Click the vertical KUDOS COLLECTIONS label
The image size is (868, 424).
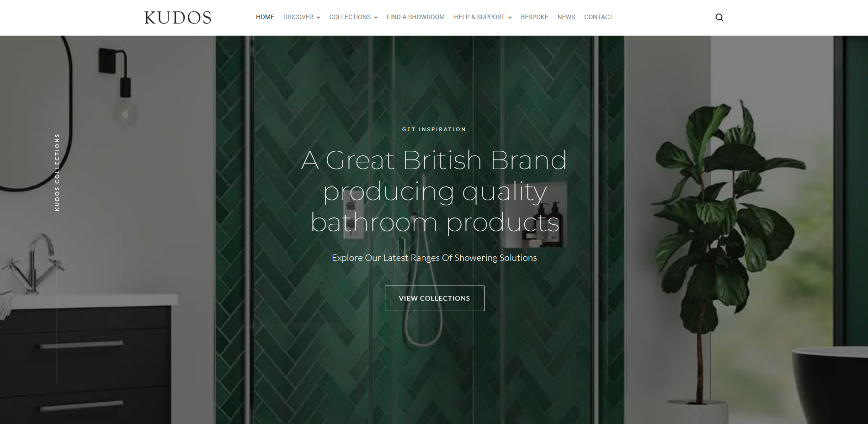(x=57, y=172)
